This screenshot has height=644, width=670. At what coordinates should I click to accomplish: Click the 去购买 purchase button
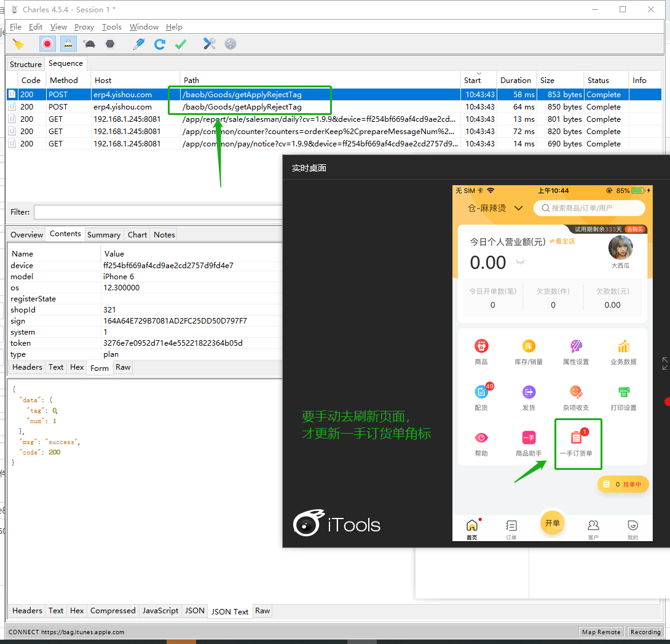(x=635, y=229)
